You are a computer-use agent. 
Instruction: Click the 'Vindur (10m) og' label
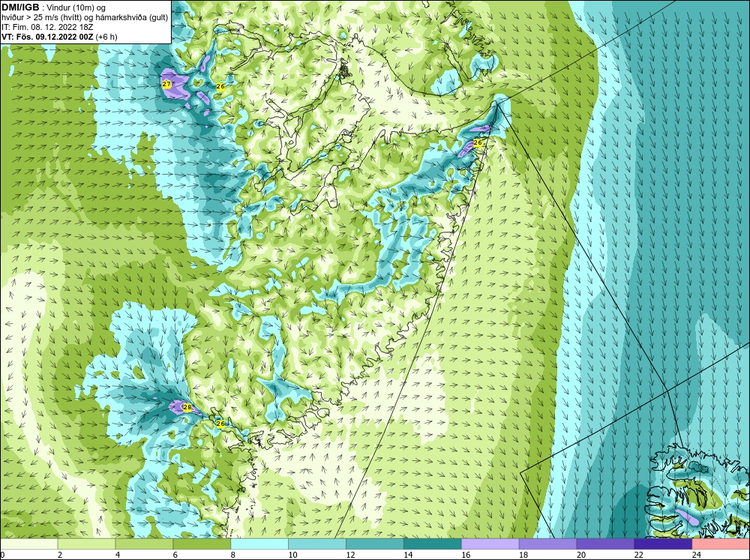(x=76, y=7)
